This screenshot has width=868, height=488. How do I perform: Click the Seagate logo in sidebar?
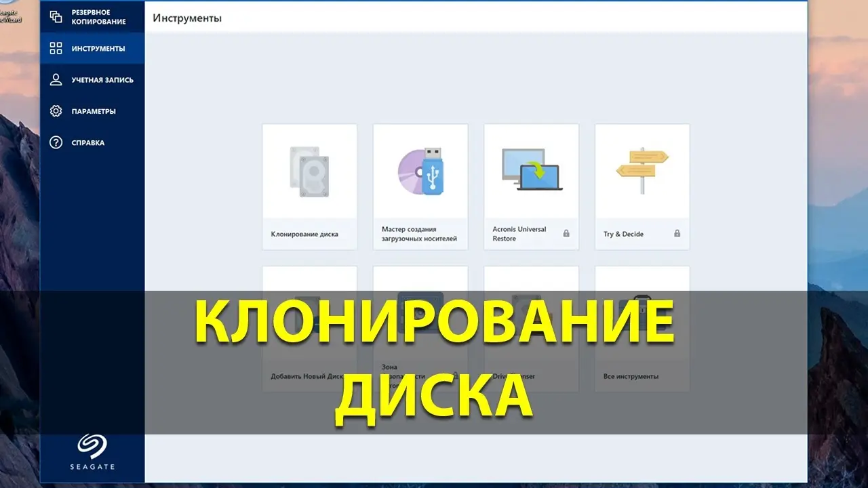(92, 452)
